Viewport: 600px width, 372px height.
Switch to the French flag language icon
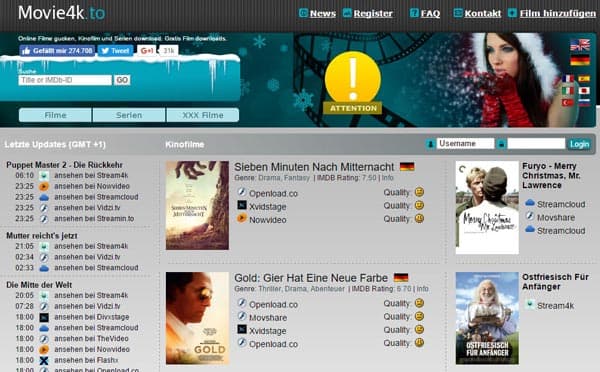coord(568,78)
